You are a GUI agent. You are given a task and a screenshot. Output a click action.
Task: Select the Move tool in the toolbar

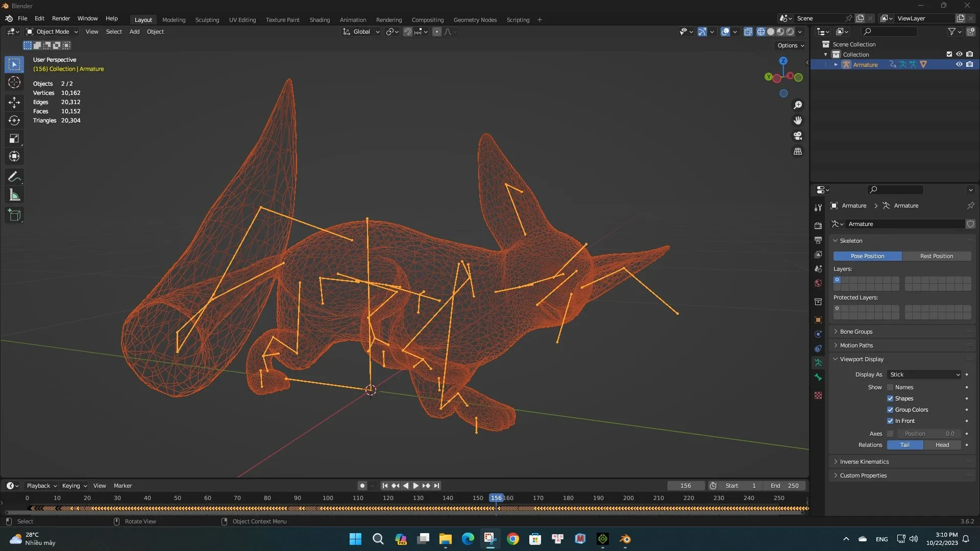14,103
